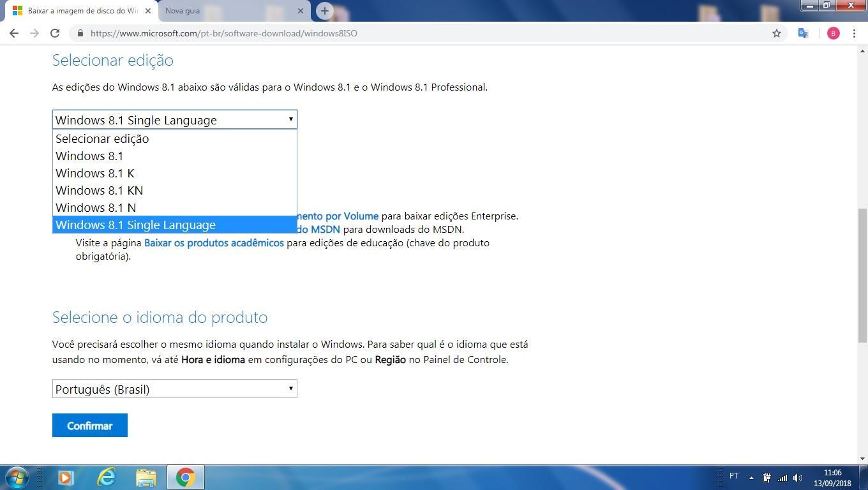
Task: Show hidden tray icons arrow
Action: 751,477
